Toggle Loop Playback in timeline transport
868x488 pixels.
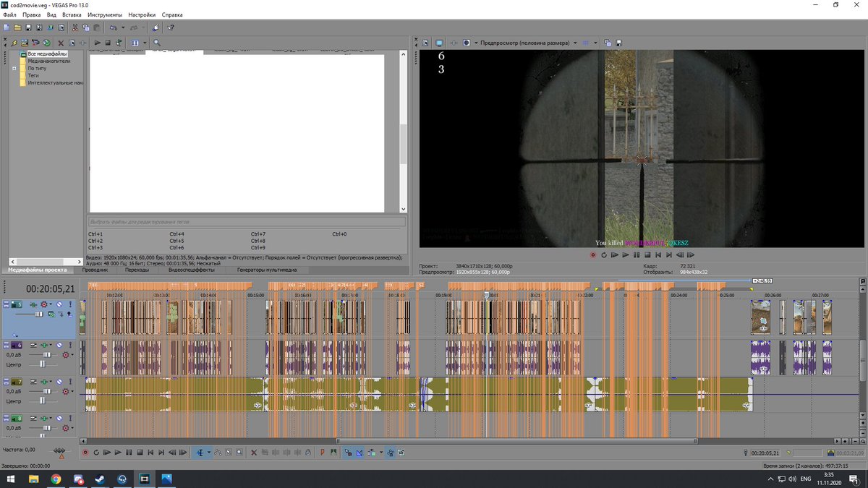(x=96, y=453)
